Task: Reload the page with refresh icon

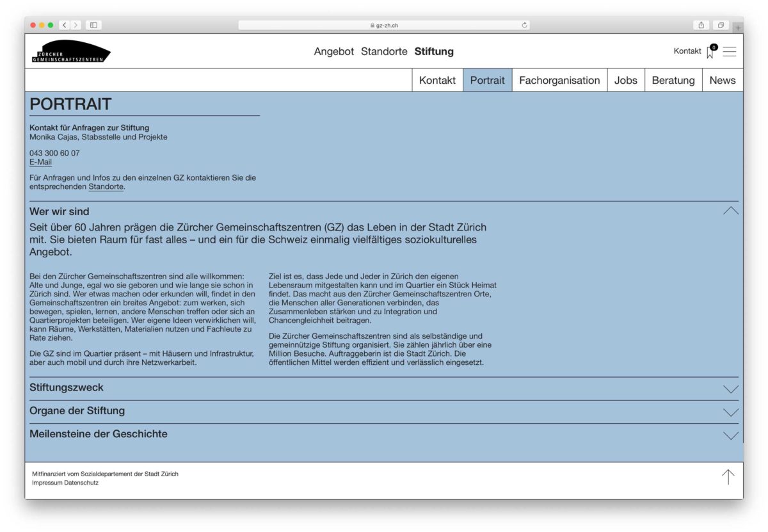Action: [525, 25]
